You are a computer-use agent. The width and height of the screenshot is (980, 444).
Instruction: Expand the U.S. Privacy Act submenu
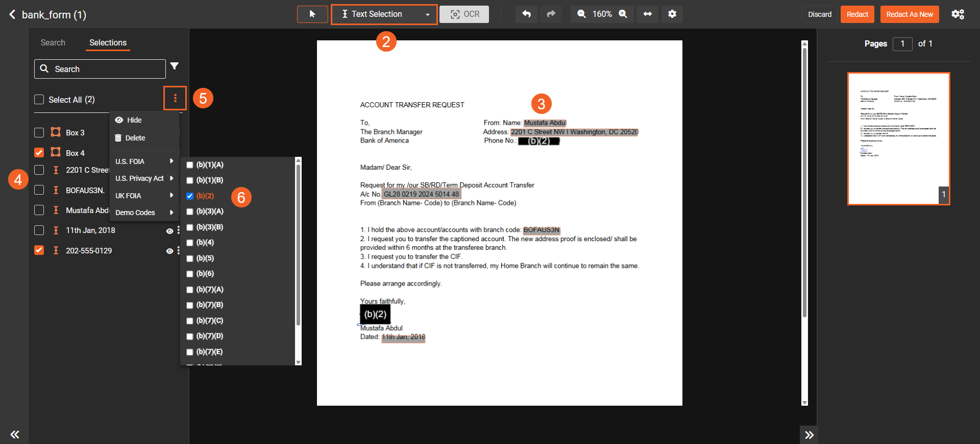(x=144, y=178)
